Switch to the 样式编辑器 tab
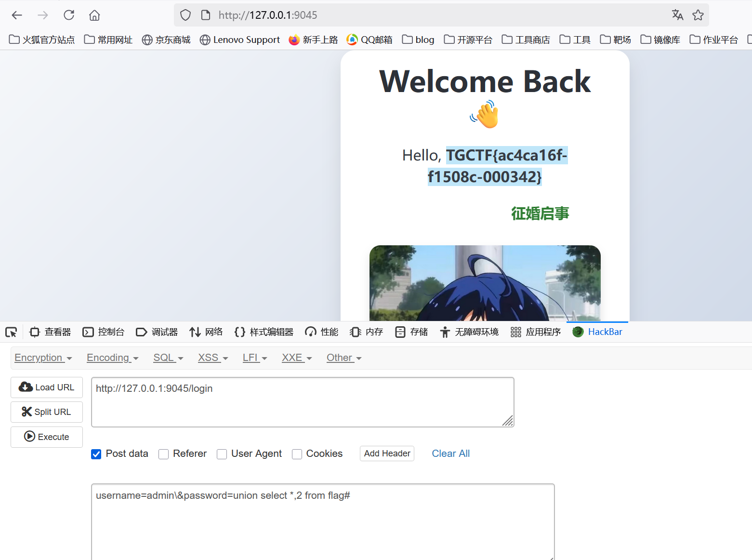The height and width of the screenshot is (560, 752). point(264,332)
